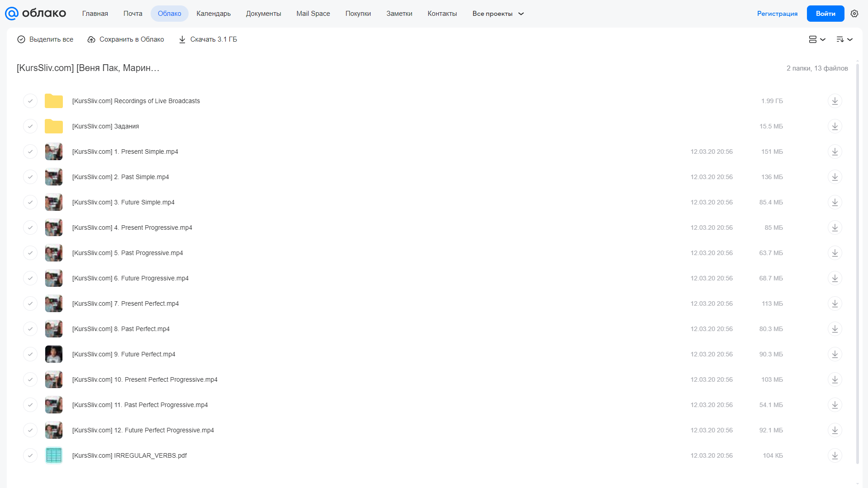This screenshot has width=868, height=488.
Task: Click the Mail.ru Облако logo
Action: [x=35, y=14]
